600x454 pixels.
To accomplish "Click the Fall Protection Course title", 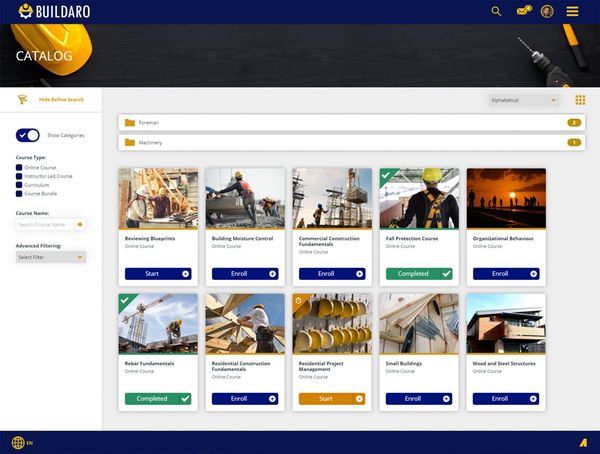I will click(x=412, y=238).
